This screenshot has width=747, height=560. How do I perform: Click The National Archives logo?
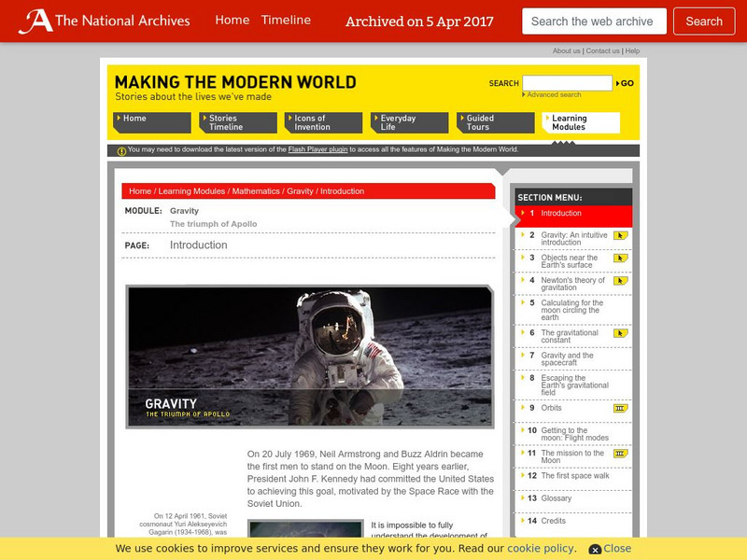click(105, 21)
